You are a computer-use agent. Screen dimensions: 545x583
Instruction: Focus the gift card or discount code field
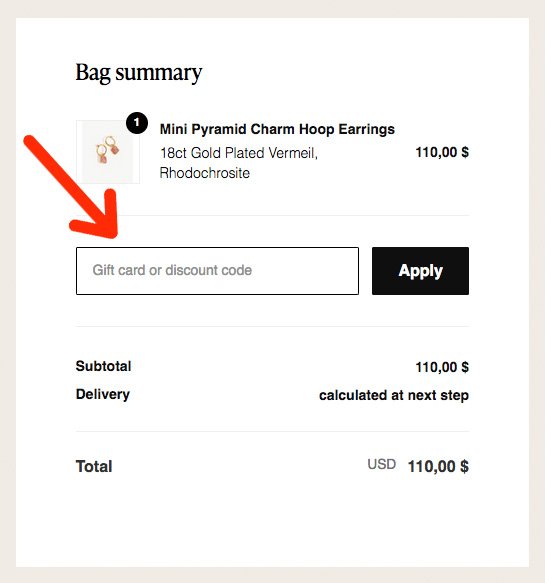[217, 271]
